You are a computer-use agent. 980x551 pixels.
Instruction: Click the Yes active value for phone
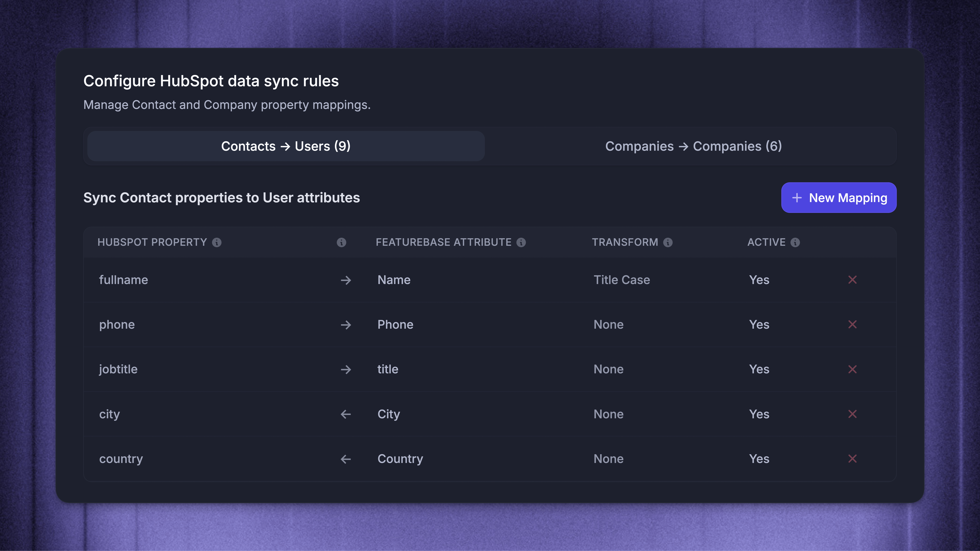pyautogui.click(x=759, y=324)
